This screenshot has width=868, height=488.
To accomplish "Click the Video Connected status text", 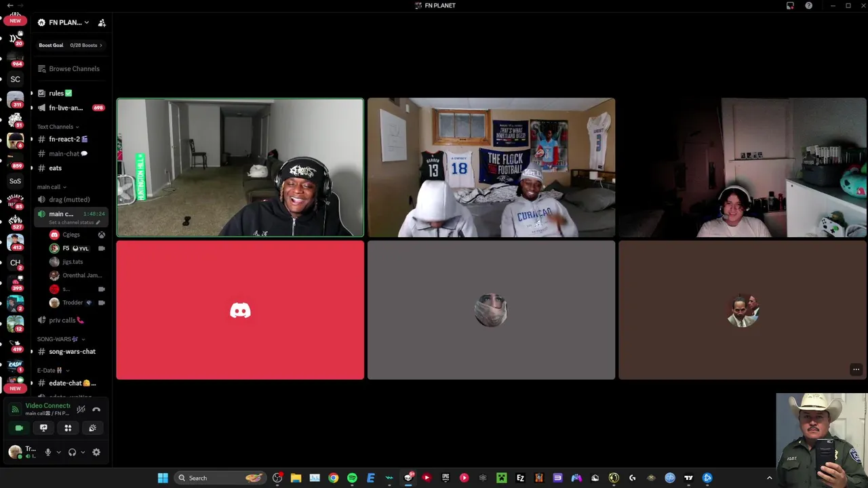I will (47, 405).
